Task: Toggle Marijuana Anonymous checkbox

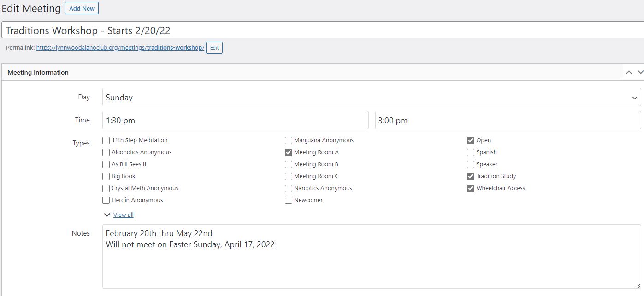Action: click(x=289, y=140)
